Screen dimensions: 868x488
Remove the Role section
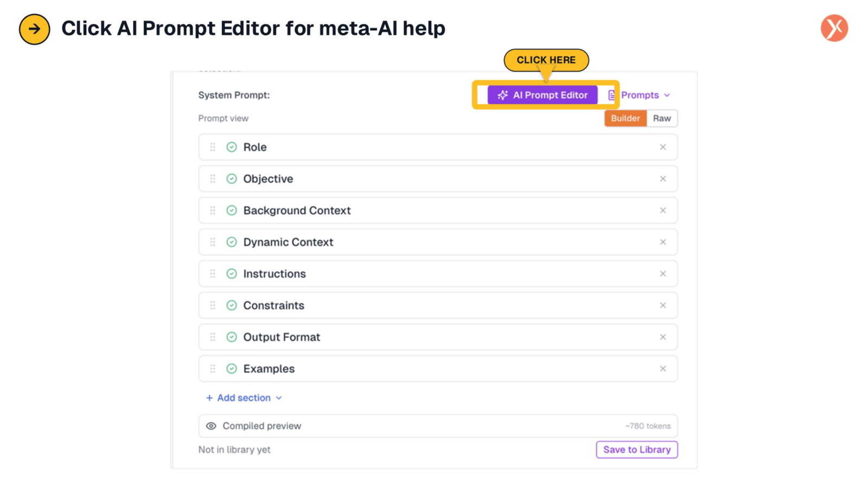pos(663,147)
